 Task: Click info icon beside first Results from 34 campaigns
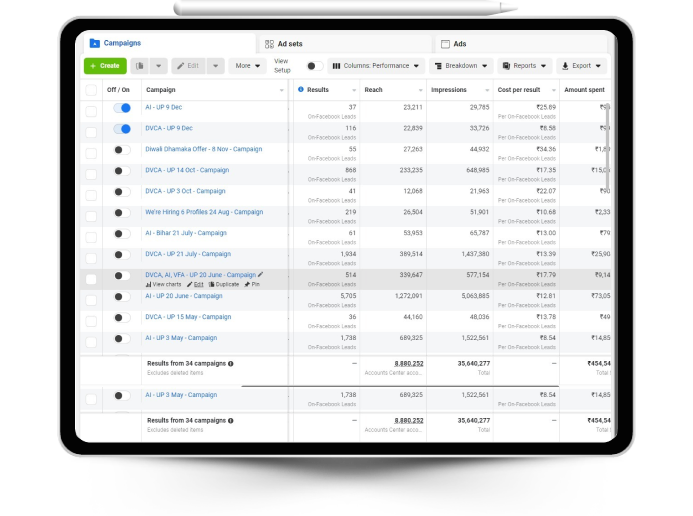click(x=231, y=364)
